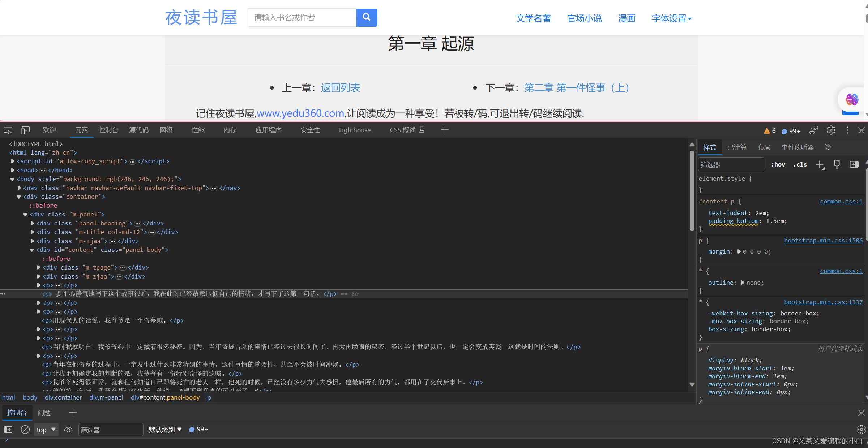Expand the head element node
Screen dimensions: 868x448
pyautogui.click(x=13, y=170)
